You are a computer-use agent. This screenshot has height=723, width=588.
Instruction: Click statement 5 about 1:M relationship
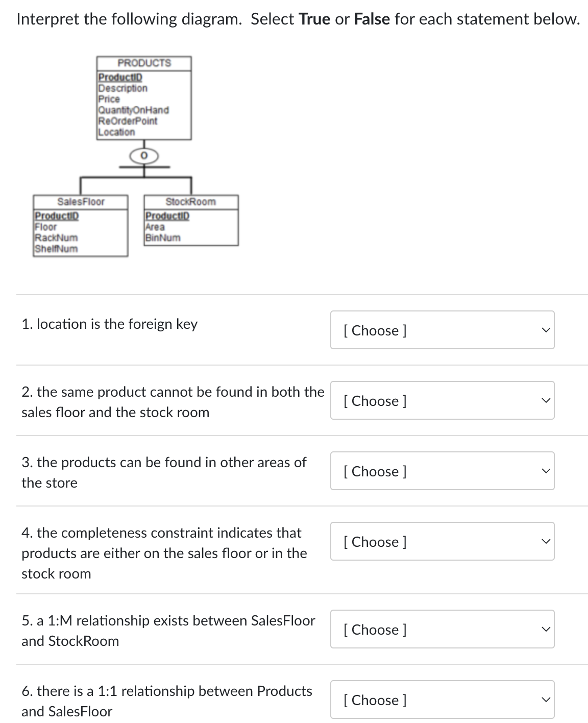(x=168, y=630)
